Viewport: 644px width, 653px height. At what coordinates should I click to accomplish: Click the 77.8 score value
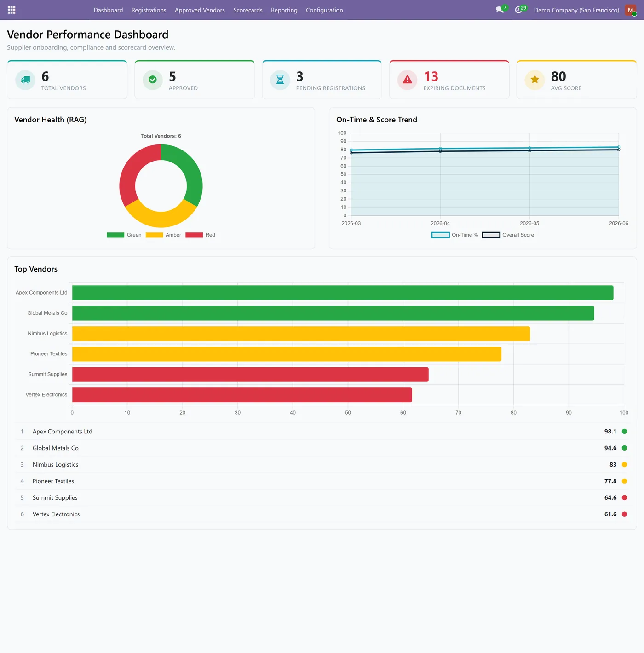610,481
